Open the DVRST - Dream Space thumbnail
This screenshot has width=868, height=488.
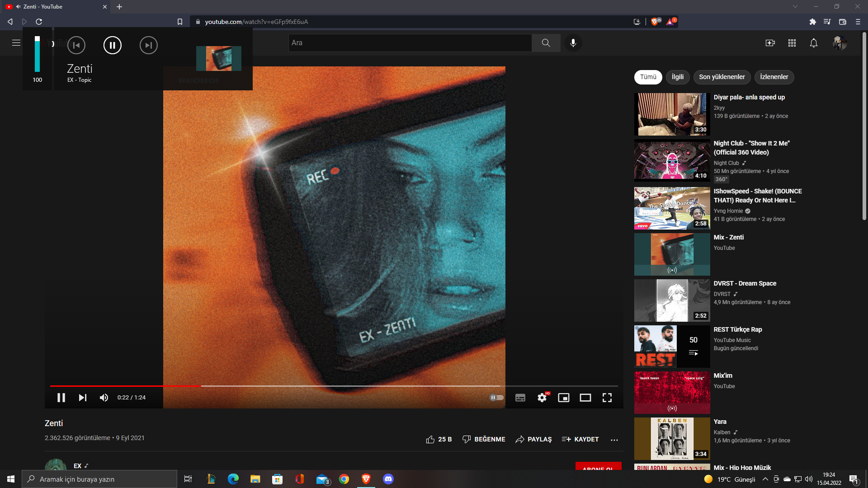click(x=671, y=300)
